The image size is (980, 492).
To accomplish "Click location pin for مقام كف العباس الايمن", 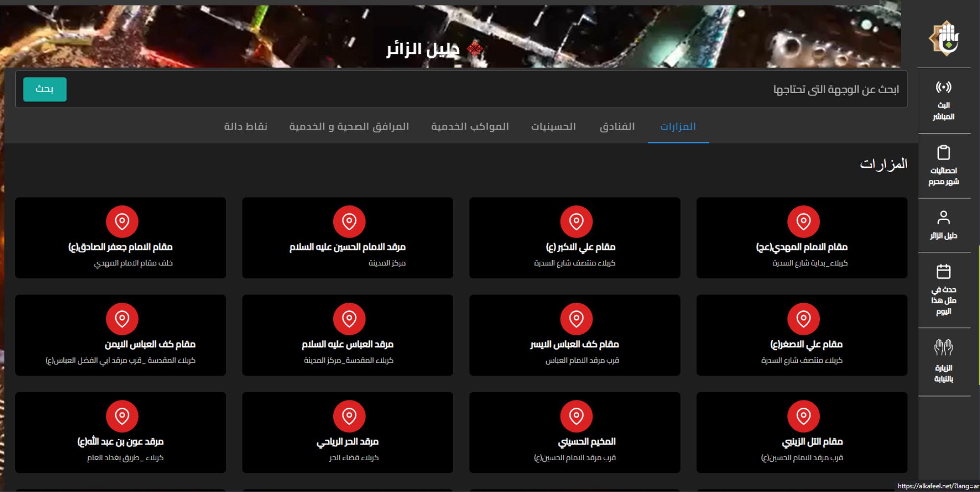I will click(x=122, y=319).
